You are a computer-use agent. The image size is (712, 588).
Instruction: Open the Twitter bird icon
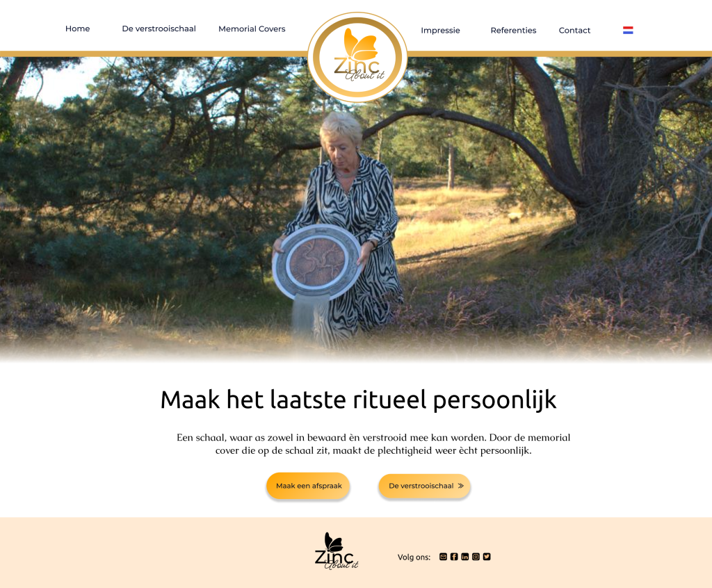487,557
